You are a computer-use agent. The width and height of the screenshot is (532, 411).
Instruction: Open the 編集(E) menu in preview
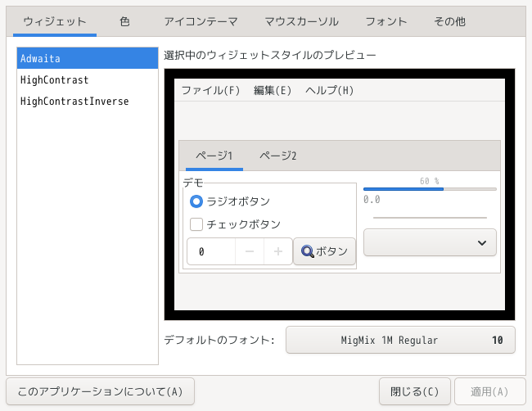(273, 90)
